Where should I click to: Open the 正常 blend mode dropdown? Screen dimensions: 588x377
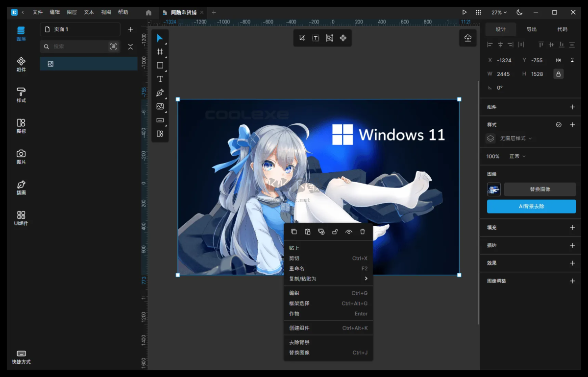click(517, 156)
